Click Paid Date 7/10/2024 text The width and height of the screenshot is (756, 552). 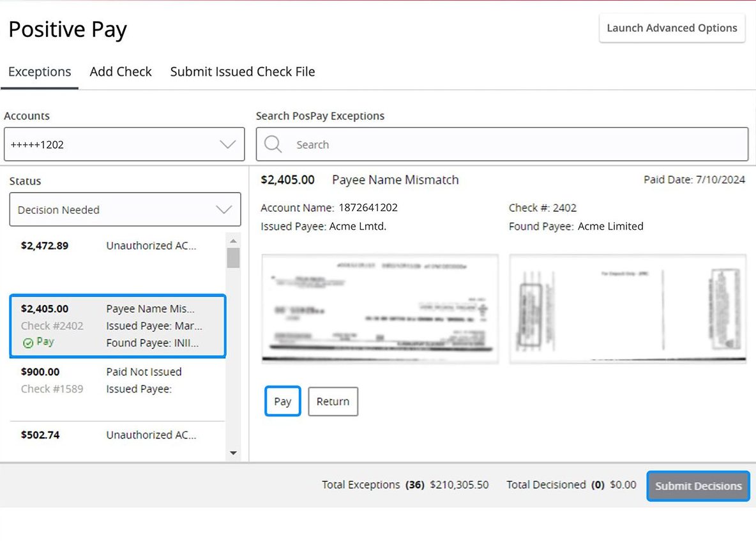pyautogui.click(x=694, y=180)
